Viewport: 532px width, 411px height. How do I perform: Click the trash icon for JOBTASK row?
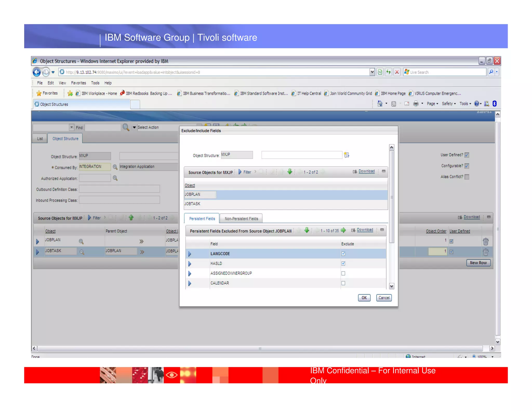(x=486, y=252)
